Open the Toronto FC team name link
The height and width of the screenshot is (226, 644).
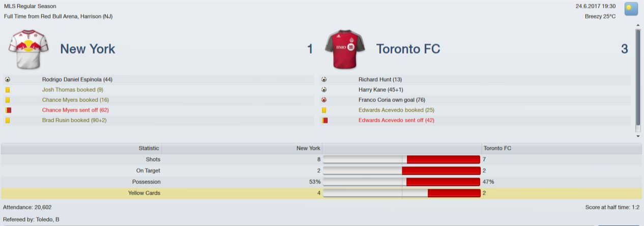click(x=408, y=49)
